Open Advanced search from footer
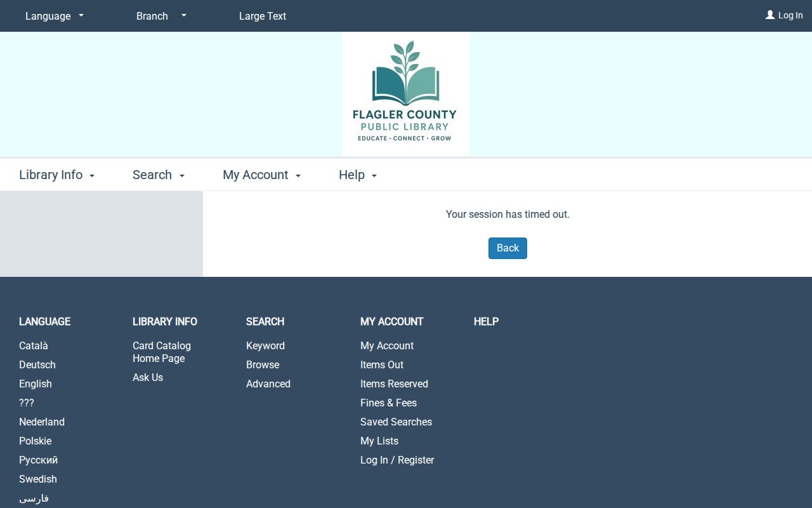812x508 pixels. (x=268, y=384)
